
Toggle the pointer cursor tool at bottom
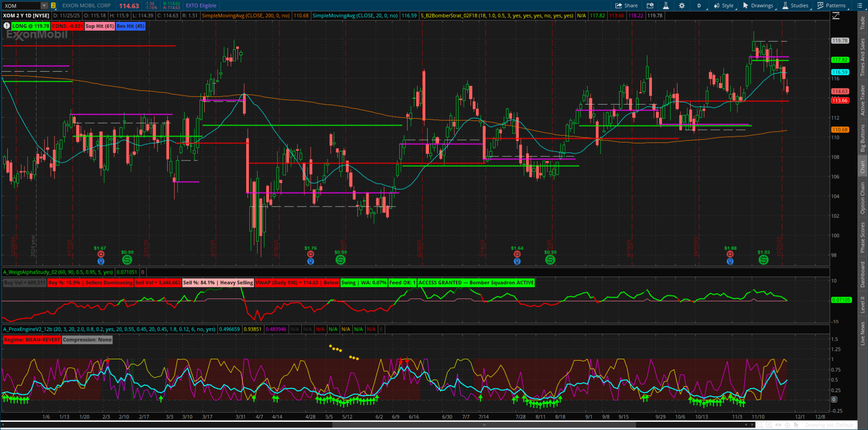[797, 425]
